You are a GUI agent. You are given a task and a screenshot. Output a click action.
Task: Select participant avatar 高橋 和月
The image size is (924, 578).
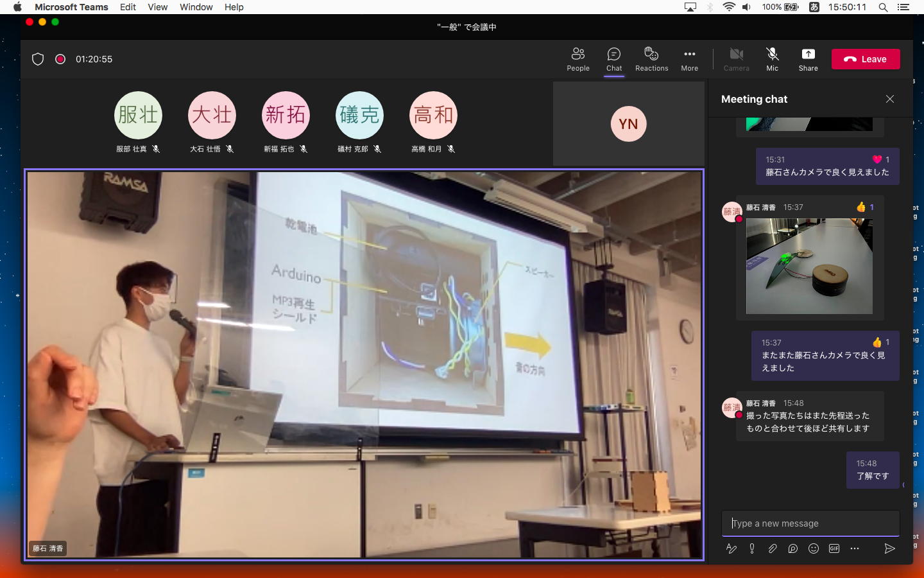433,116
